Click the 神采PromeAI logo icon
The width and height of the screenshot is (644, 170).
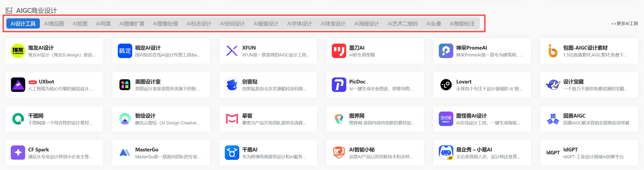click(446, 51)
